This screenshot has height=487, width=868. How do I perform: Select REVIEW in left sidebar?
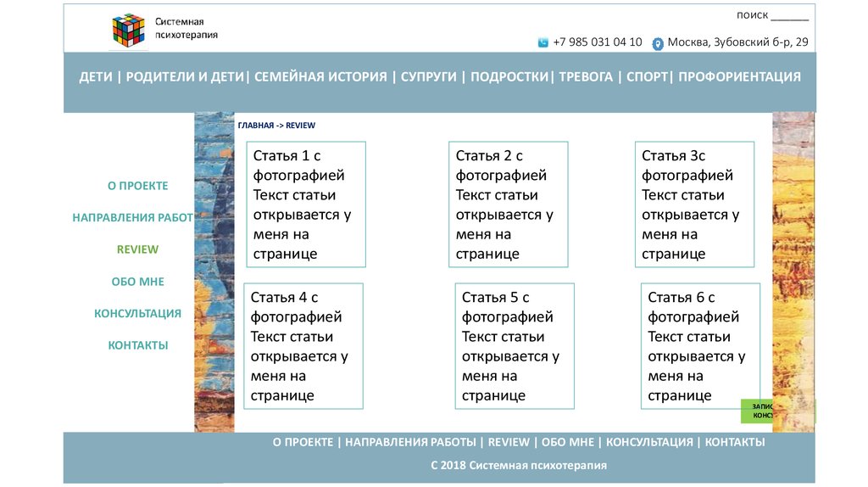[x=138, y=250]
